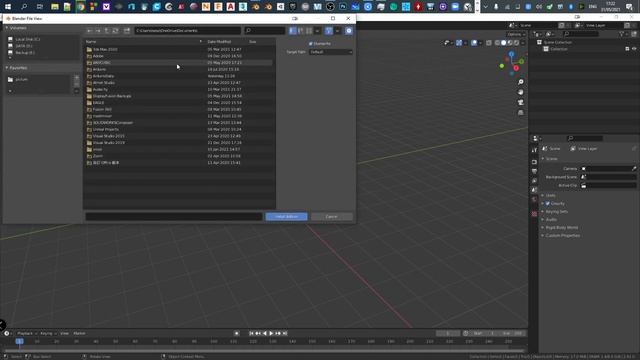Open the Render properties tab icon
640x360 pixels.
tap(534, 162)
